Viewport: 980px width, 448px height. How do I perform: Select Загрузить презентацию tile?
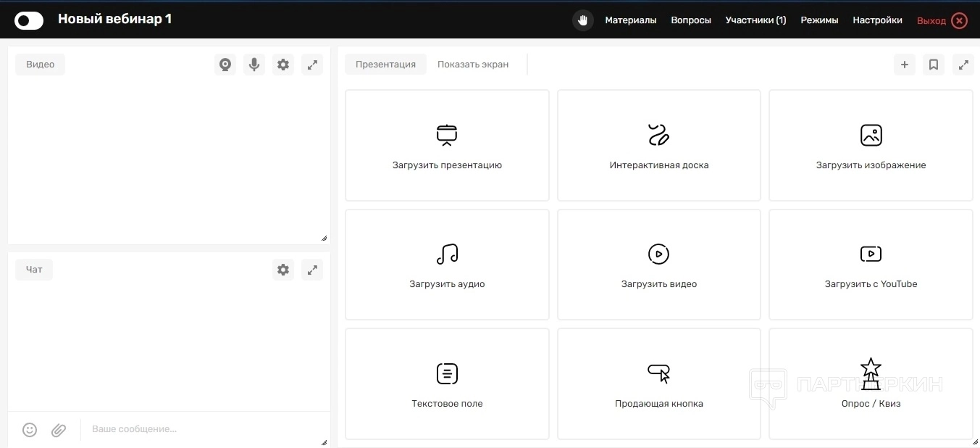(x=447, y=146)
